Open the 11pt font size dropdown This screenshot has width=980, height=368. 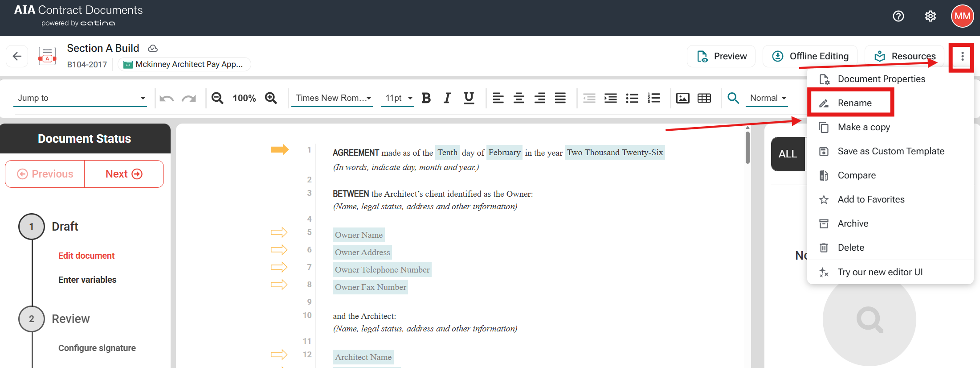[x=398, y=98]
